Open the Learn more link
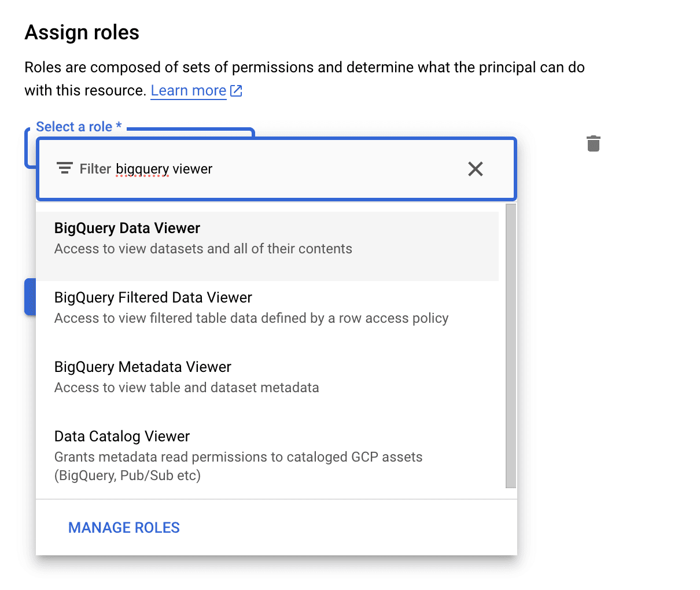 [x=188, y=91]
